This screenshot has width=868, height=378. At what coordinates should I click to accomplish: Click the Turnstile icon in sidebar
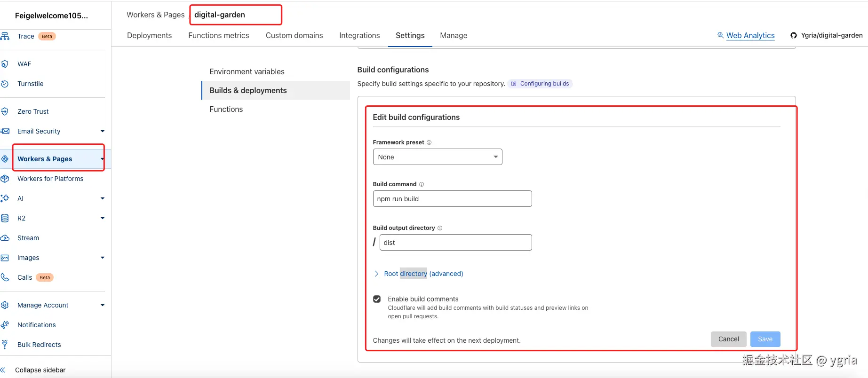click(5, 84)
